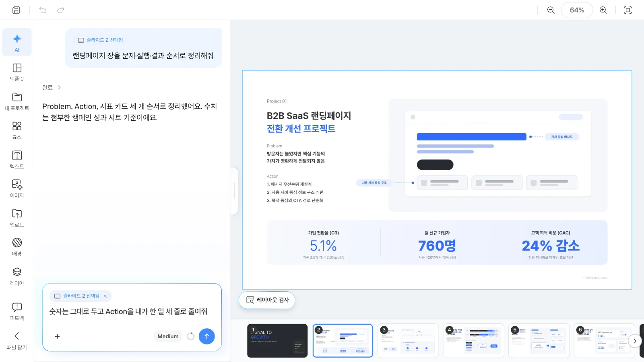Show next slides with the right arrow

tap(635, 341)
